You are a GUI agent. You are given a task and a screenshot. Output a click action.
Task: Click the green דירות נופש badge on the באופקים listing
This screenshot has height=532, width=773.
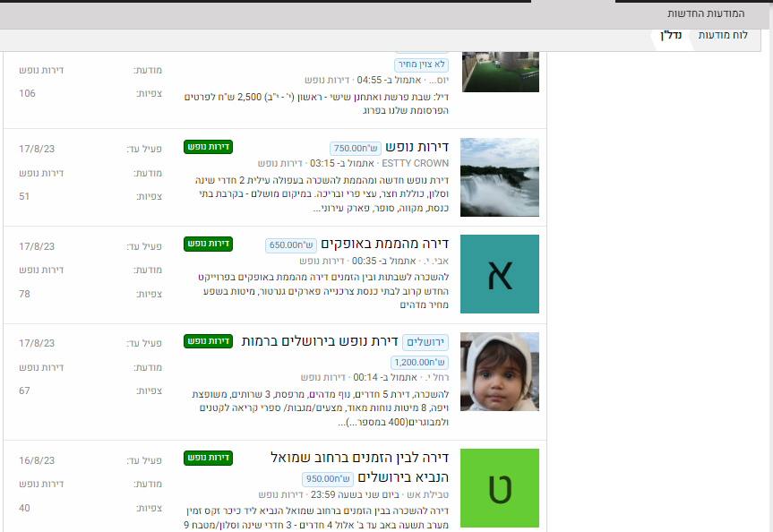point(208,244)
